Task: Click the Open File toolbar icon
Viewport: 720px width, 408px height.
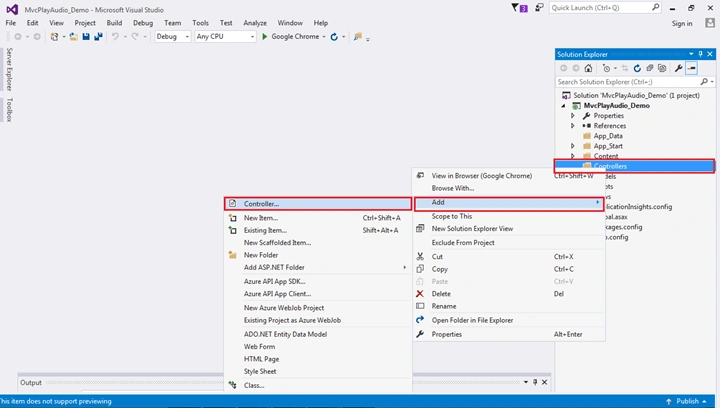Action: point(73,37)
